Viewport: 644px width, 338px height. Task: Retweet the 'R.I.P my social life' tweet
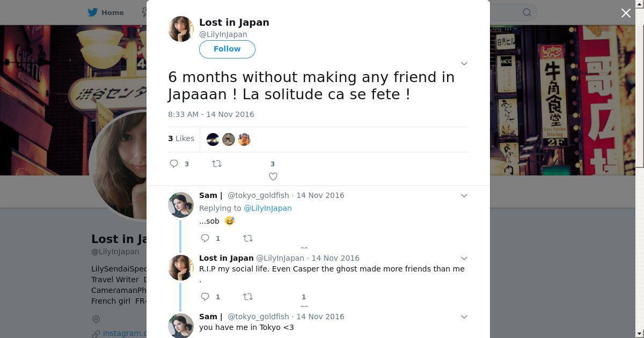click(248, 297)
